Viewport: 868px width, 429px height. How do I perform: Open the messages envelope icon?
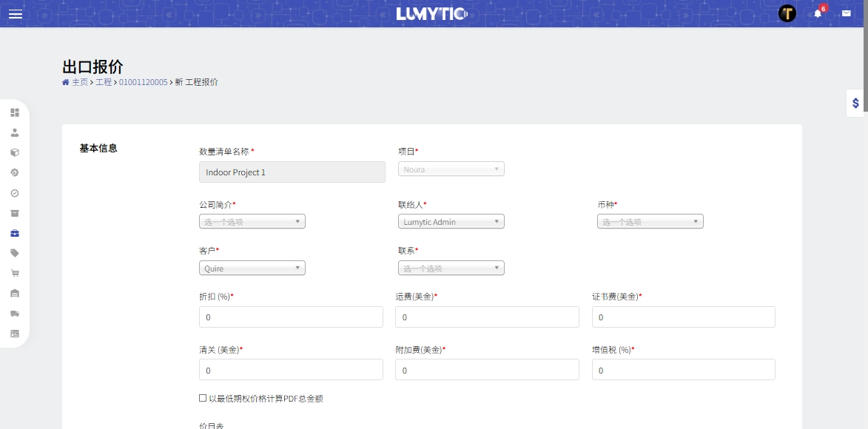click(x=845, y=12)
